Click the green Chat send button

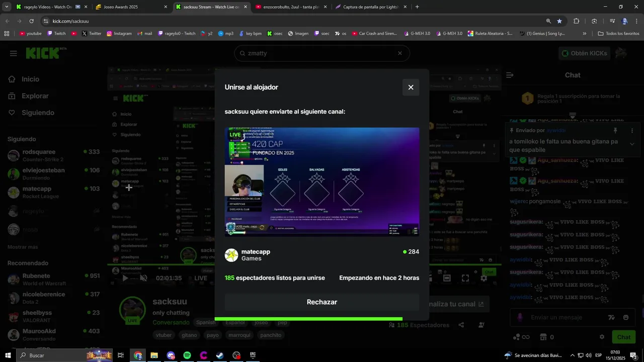point(624,337)
